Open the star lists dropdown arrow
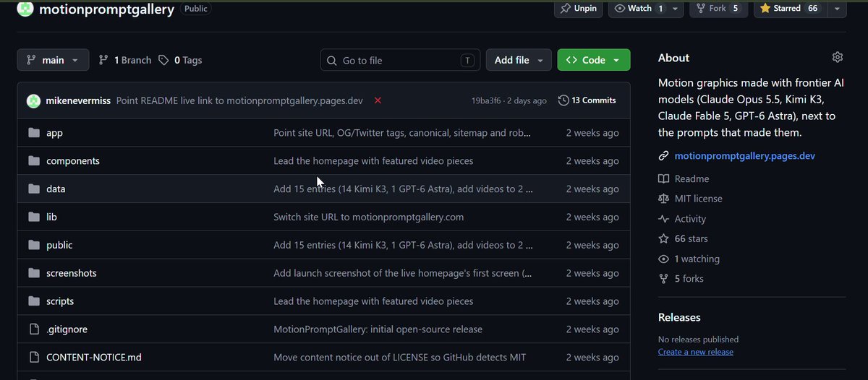868x380 pixels. (836, 9)
